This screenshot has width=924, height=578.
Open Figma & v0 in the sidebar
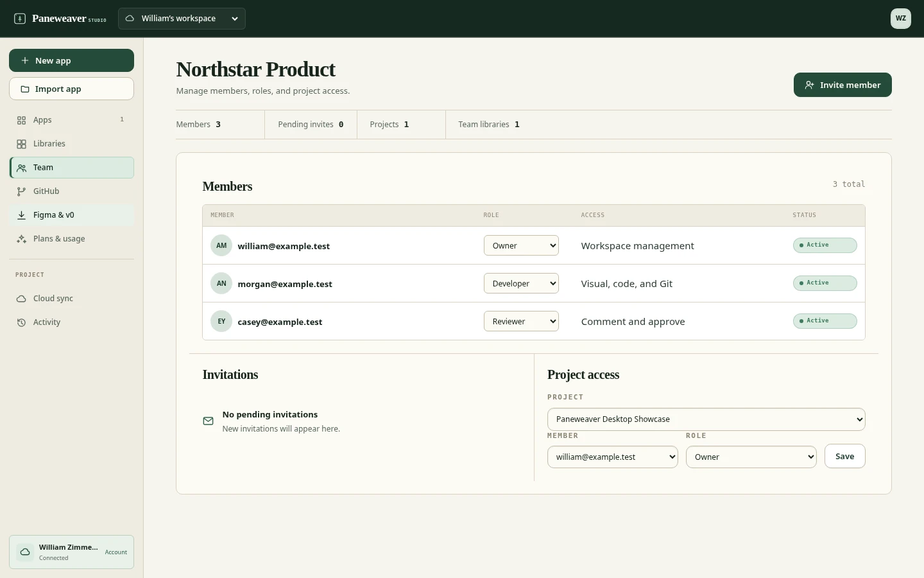click(71, 215)
